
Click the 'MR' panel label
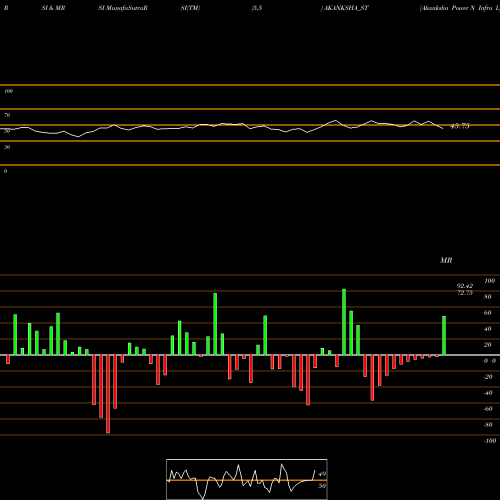click(446, 260)
